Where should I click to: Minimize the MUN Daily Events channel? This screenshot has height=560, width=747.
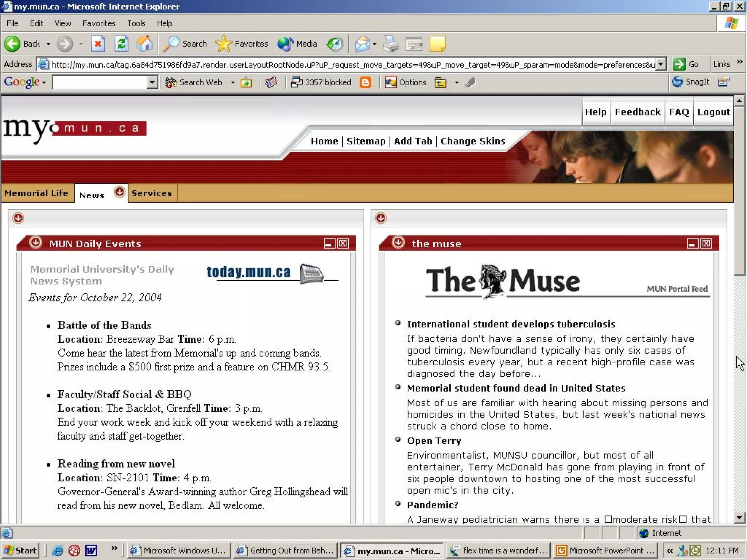[x=329, y=244]
